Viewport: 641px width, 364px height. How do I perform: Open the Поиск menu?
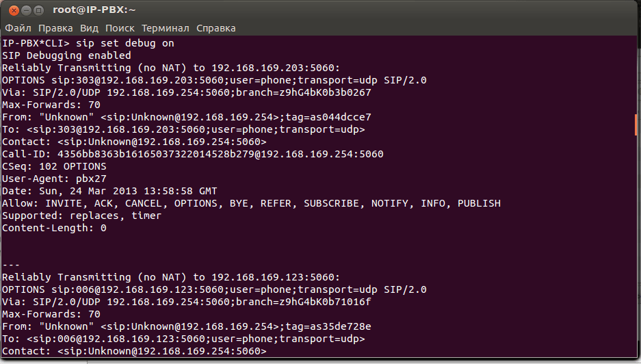120,28
